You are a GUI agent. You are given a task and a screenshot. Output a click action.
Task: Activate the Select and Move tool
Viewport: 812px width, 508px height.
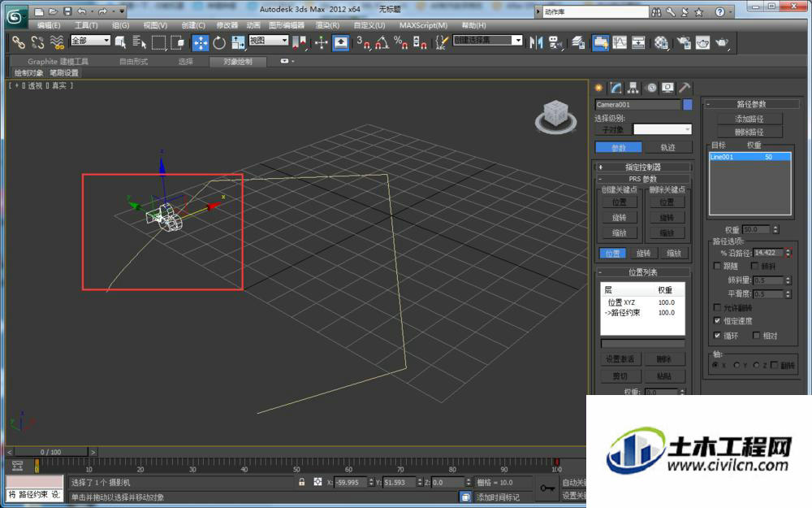click(x=201, y=42)
